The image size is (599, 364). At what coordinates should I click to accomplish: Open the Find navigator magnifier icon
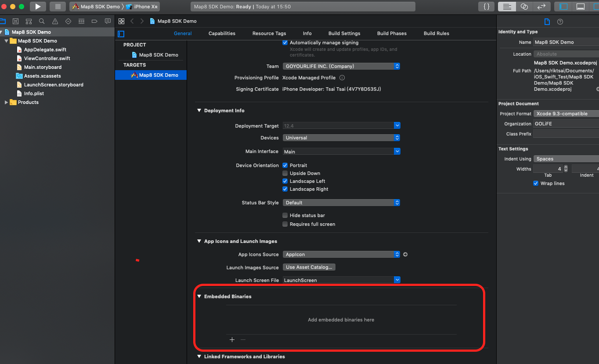tap(42, 21)
